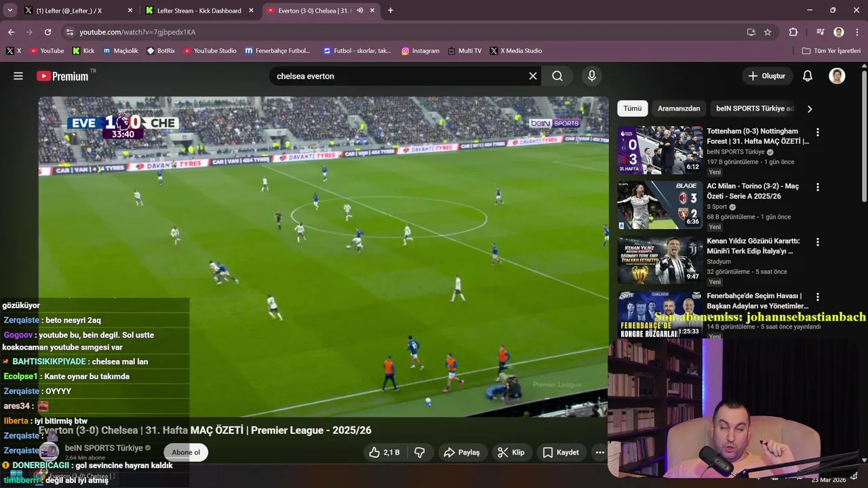Open the X Media Studio bookmark

(516, 51)
